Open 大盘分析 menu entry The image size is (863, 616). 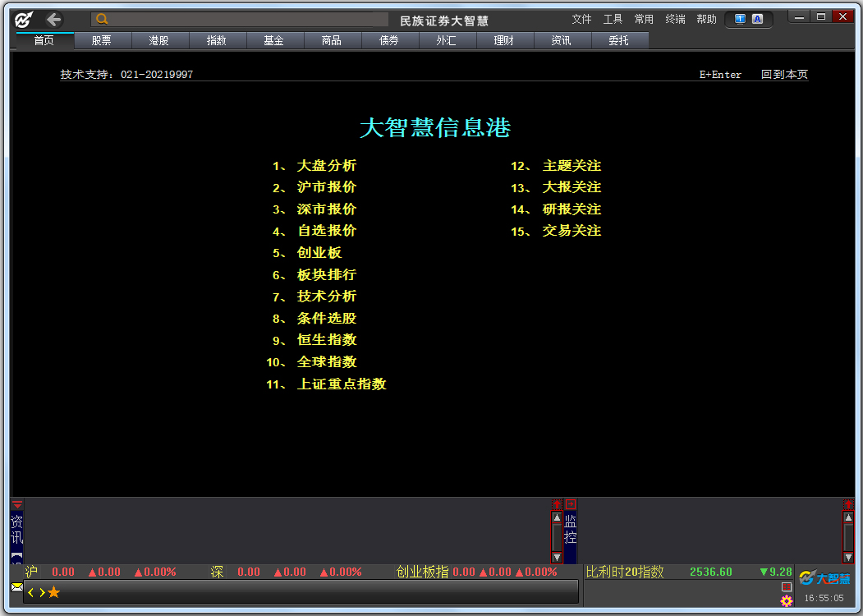click(x=326, y=166)
